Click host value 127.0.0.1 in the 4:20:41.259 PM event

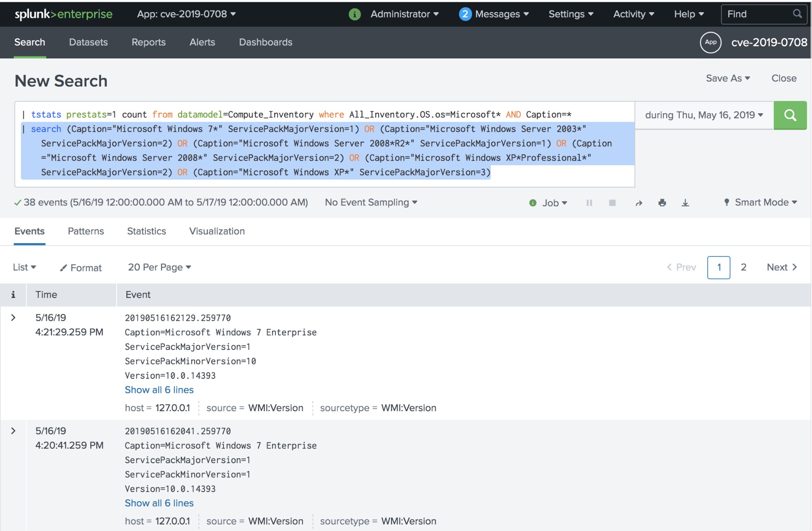tap(173, 521)
